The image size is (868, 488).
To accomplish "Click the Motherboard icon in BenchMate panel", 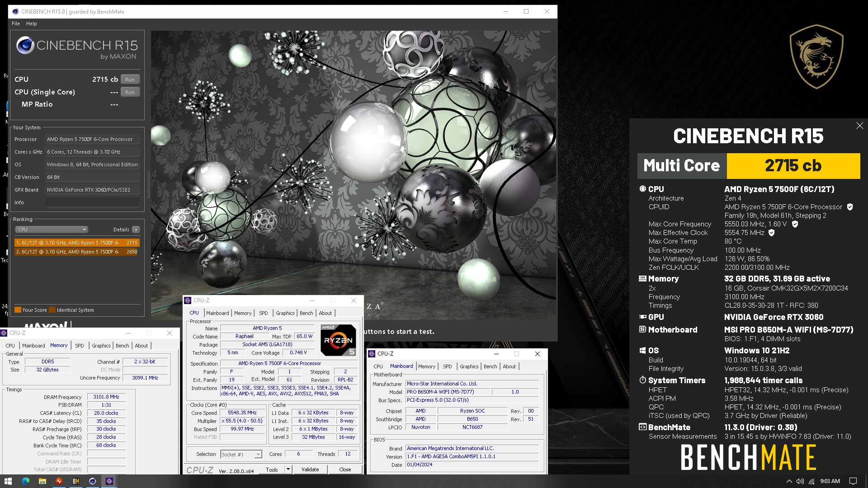I will (x=642, y=329).
